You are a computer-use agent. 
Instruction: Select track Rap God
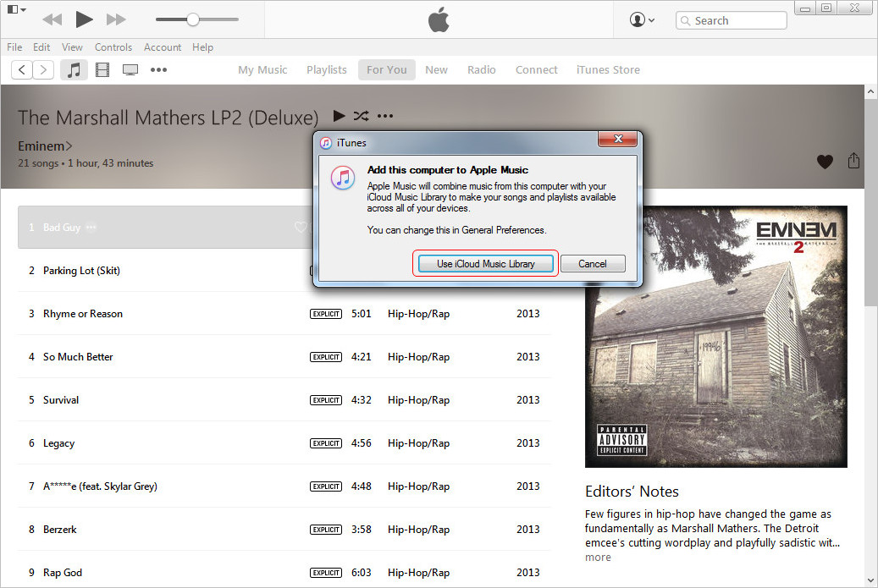pyautogui.click(x=62, y=572)
